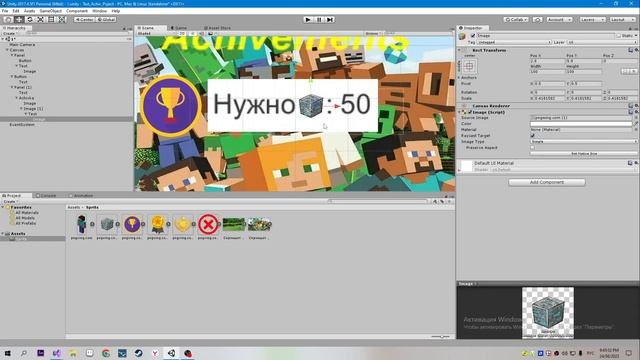
Task: Switch to the Asset Store tab
Action: [x=217, y=28]
